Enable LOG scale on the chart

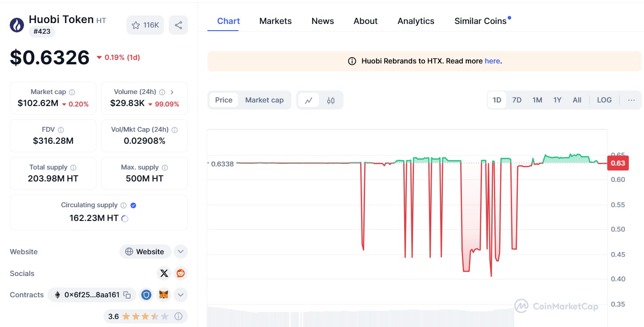tap(604, 100)
